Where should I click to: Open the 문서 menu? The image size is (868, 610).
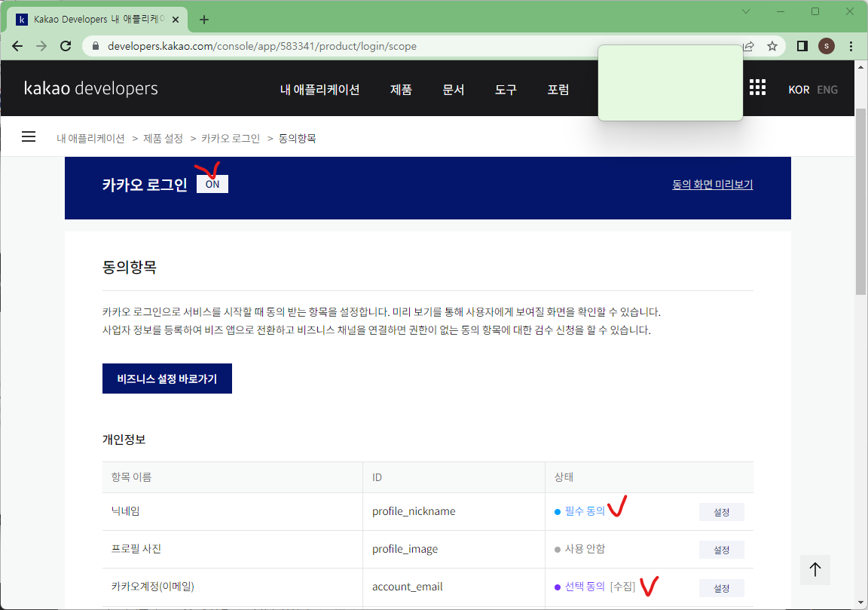(x=454, y=89)
